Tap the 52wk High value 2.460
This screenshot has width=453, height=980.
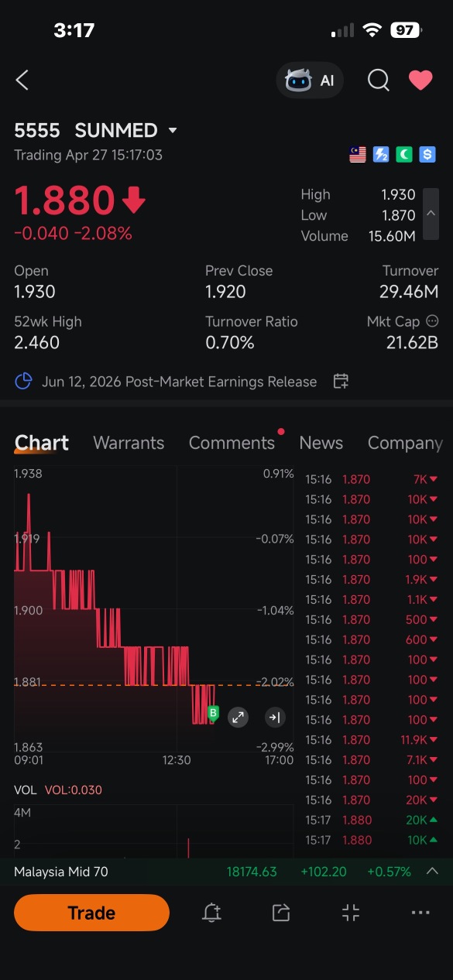[37, 342]
